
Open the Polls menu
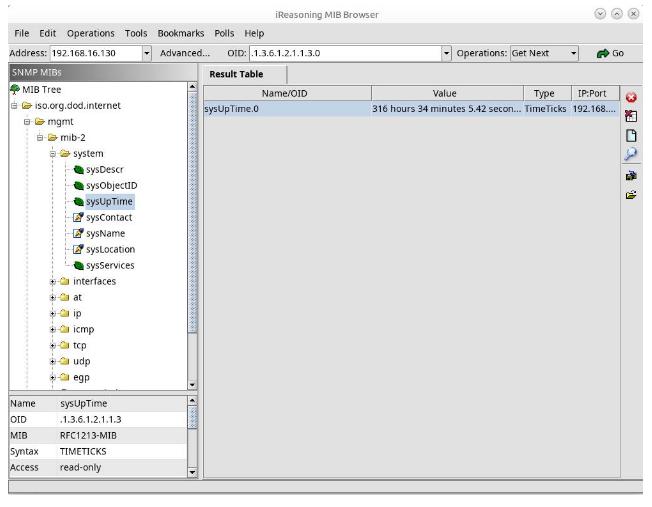pos(224,33)
